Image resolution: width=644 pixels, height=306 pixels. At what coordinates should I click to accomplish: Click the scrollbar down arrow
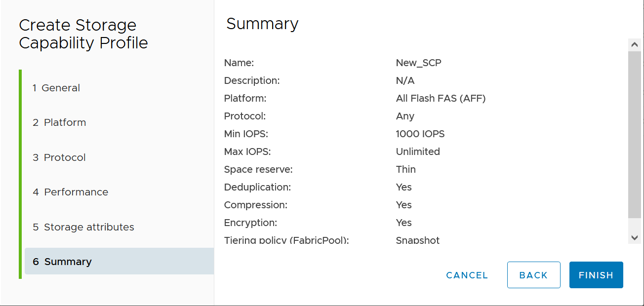click(635, 237)
